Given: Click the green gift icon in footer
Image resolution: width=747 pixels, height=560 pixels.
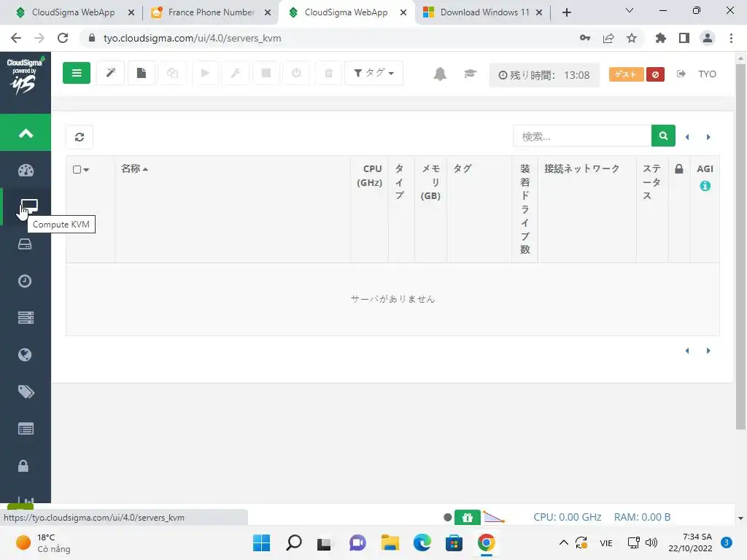Looking at the screenshot, I should coord(468,518).
